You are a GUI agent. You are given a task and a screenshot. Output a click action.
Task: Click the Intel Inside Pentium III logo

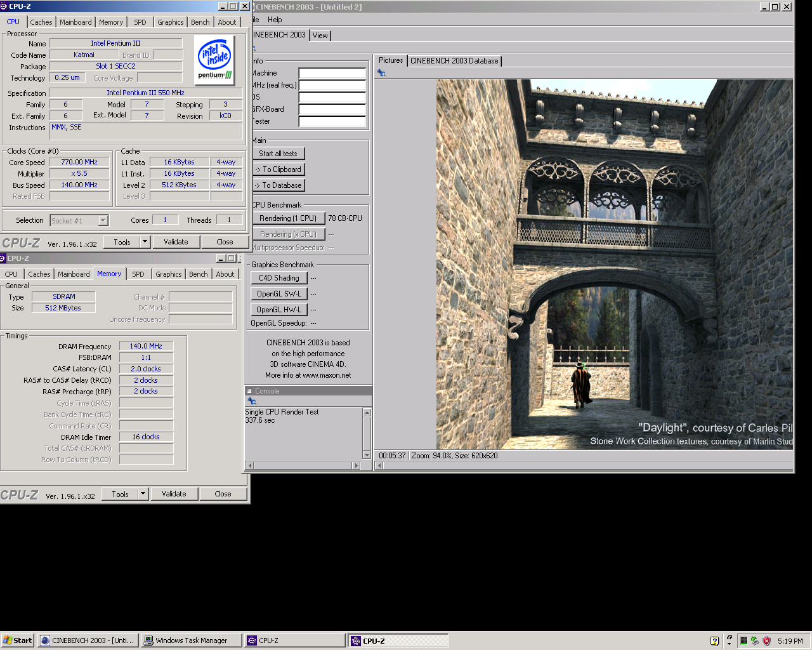click(x=215, y=60)
